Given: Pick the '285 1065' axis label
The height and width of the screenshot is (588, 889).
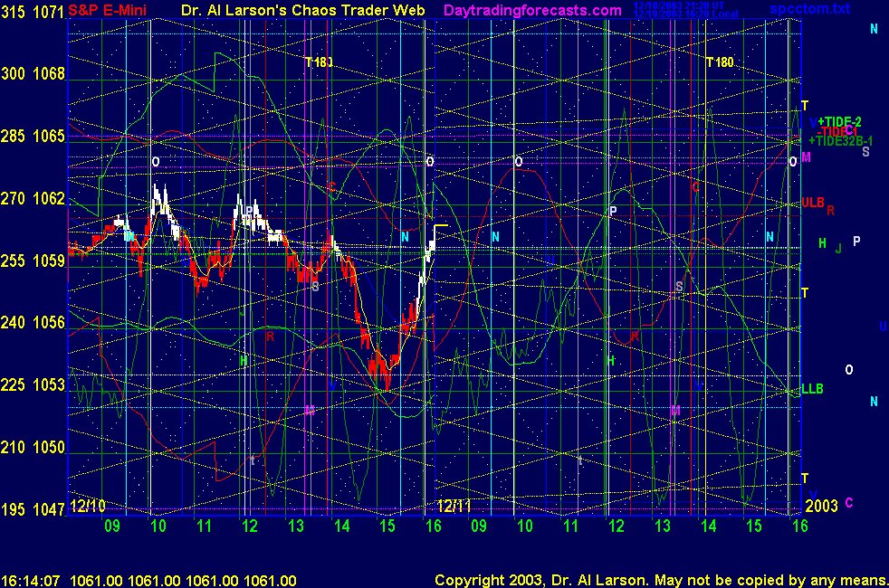Looking at the screenshot, I should click(x=33, y=136).
